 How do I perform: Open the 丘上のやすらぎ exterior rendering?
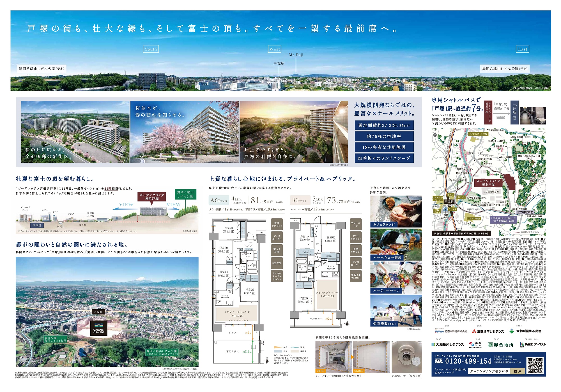(x=294, y=132)
